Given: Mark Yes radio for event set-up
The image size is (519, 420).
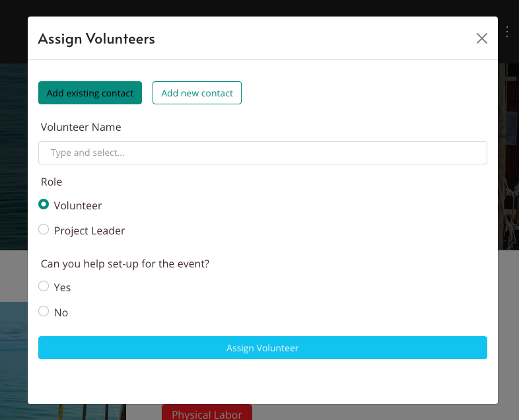Looking at the screenshot, I should (x=44, y=287).
